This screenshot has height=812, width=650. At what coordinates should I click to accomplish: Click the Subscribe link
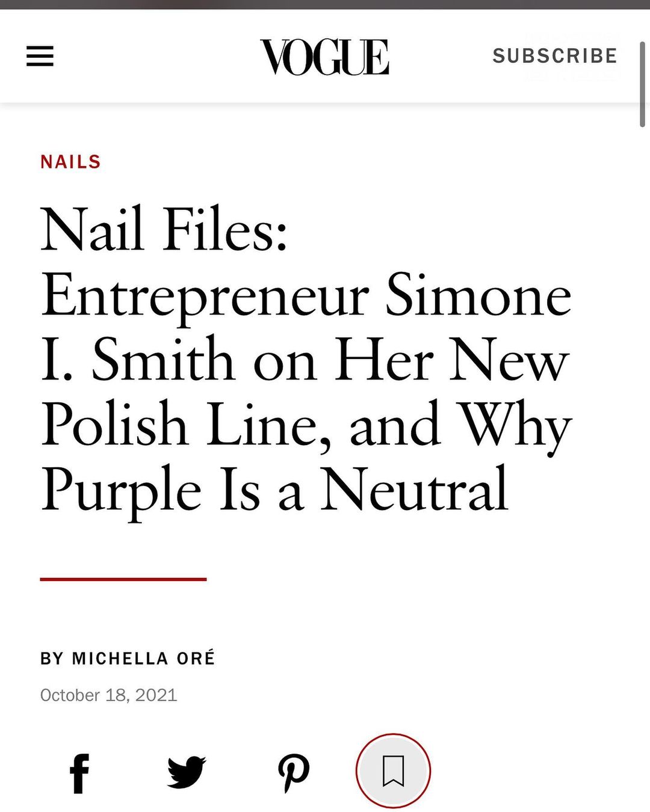click(554, 56)
